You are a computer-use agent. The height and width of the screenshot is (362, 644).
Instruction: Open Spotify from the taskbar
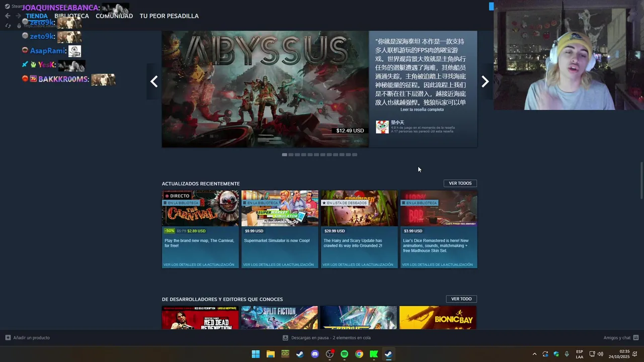tap(344, 354)
